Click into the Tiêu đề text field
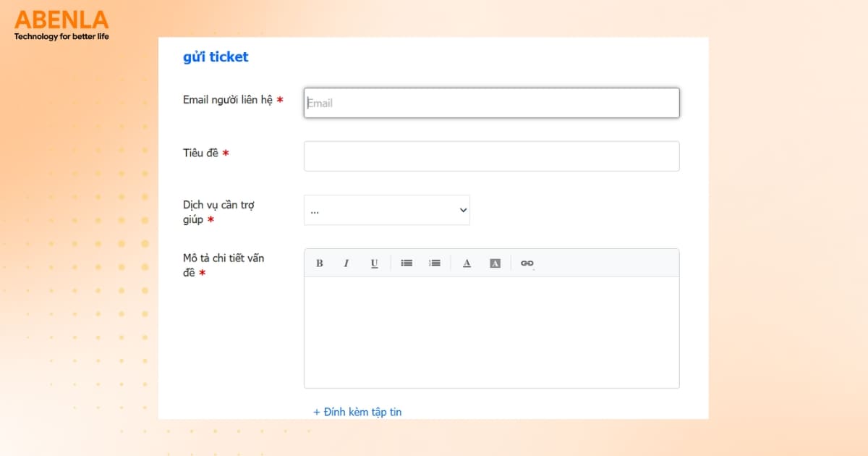This screenshot has height=456, width=868. [492, 156]
